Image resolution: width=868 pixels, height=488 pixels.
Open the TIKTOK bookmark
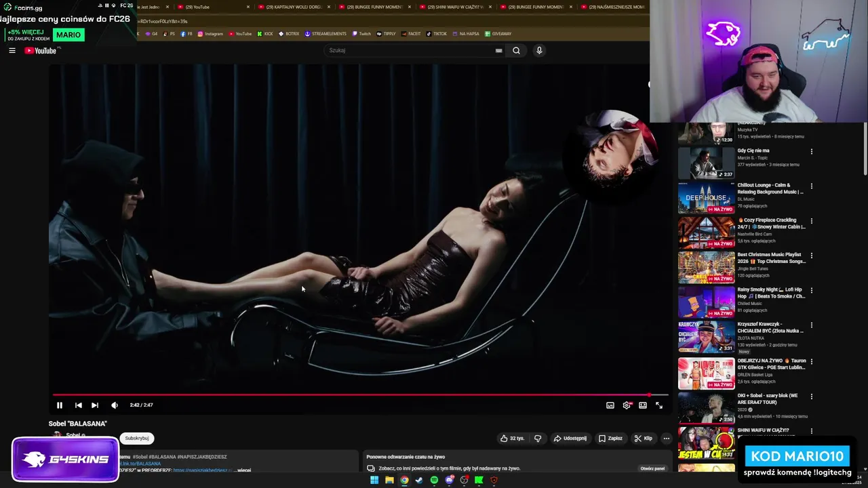[437, 34]
